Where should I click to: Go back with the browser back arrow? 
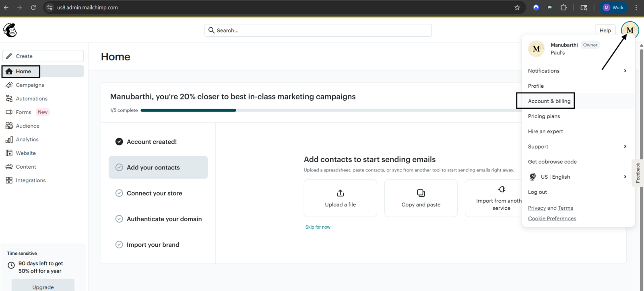[x=6, y=8]
